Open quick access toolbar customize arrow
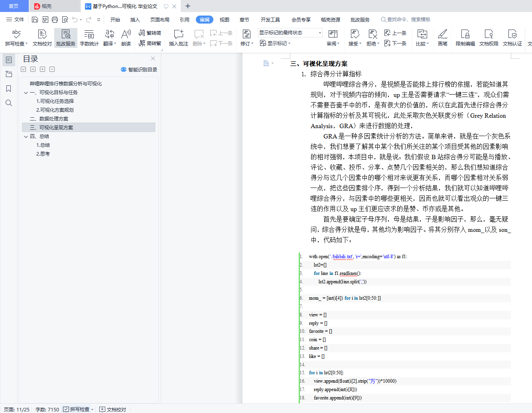The width and height of the screenshot is (532, 413). 99,20
